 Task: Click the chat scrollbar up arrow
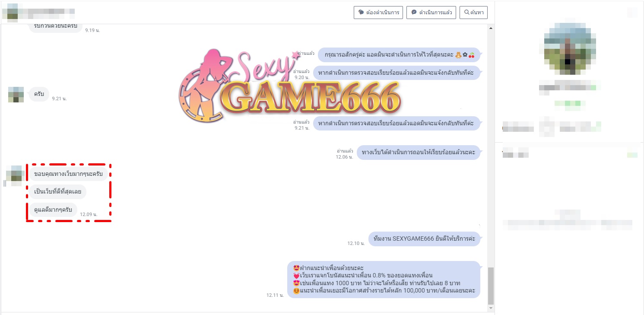490,29
